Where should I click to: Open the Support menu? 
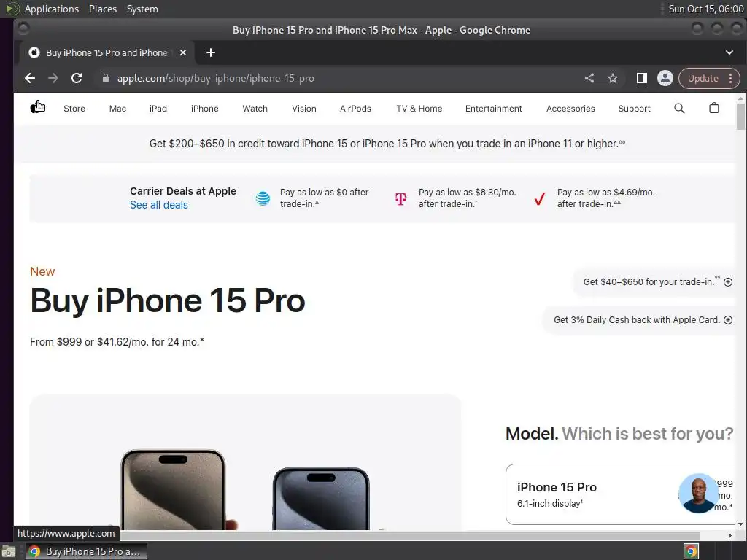634,109
